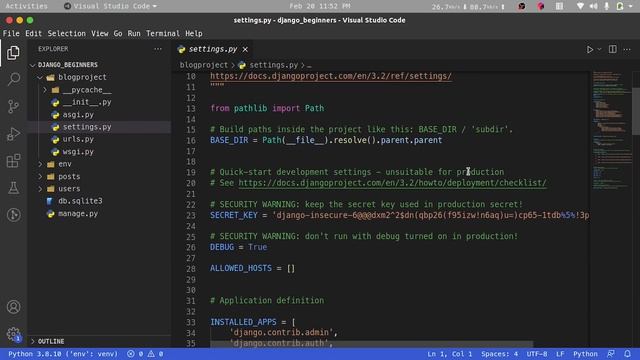
Task: Open editor More Actions ellipsis
Action: 627,49
